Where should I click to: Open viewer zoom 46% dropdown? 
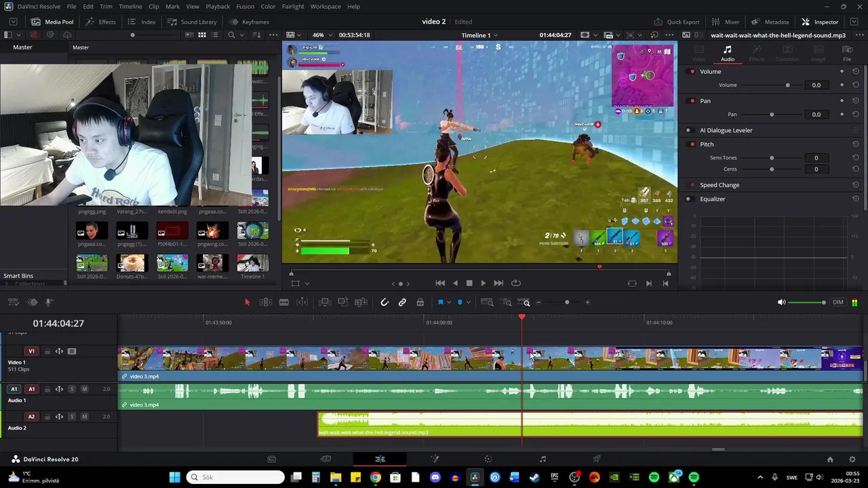(x=322, y=35)
